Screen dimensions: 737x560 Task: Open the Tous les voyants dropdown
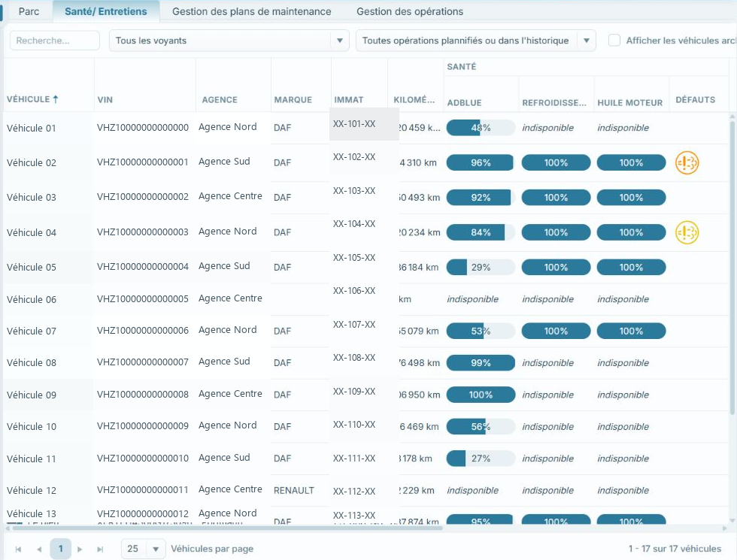coord(229,41)
